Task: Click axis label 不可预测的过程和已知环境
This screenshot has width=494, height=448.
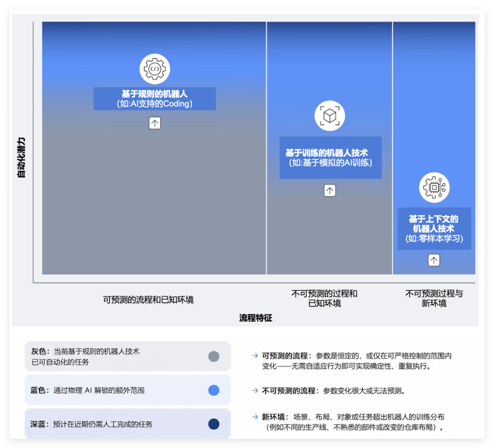Action: click(324, 298)
